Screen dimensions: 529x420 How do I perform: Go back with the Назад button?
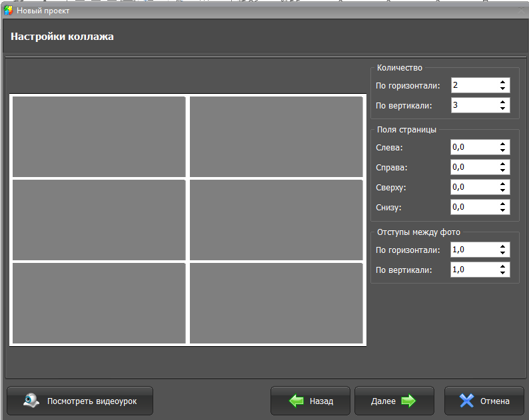point(310,401)
